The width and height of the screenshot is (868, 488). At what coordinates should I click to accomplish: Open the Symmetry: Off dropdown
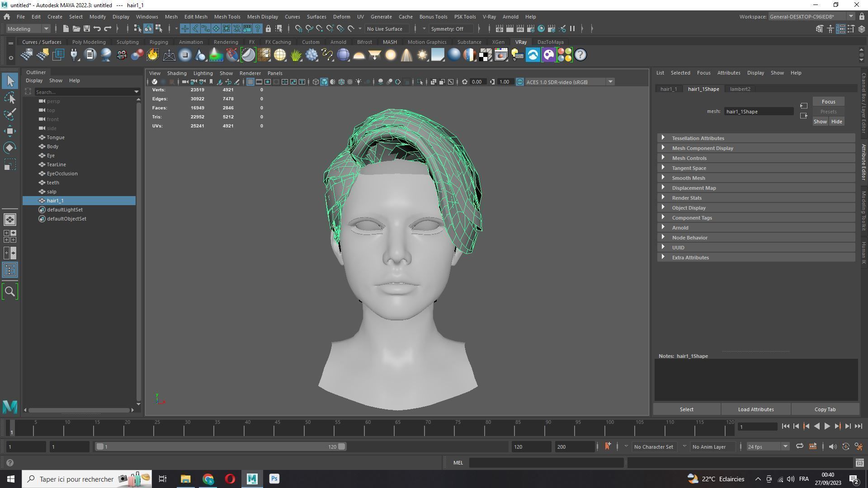[452, 29]
